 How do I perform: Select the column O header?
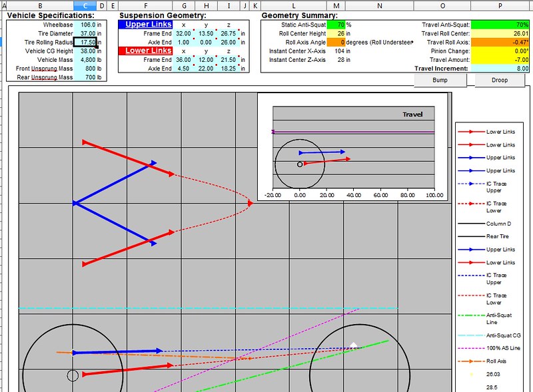[442, 5]
